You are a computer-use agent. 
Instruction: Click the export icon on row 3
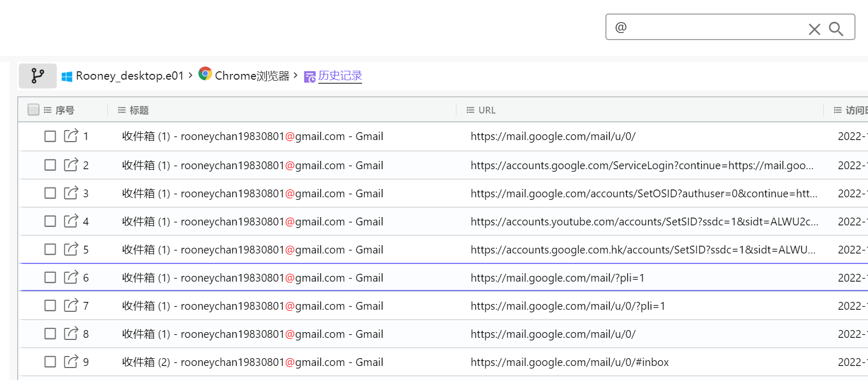pyautogui.click(x=71, y=192)
